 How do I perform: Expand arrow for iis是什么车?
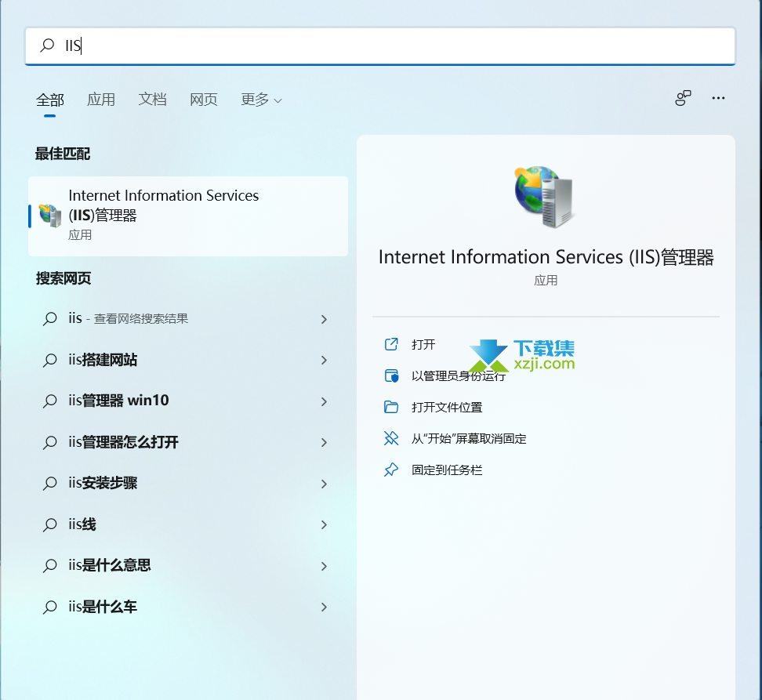[x=324, y=607]
